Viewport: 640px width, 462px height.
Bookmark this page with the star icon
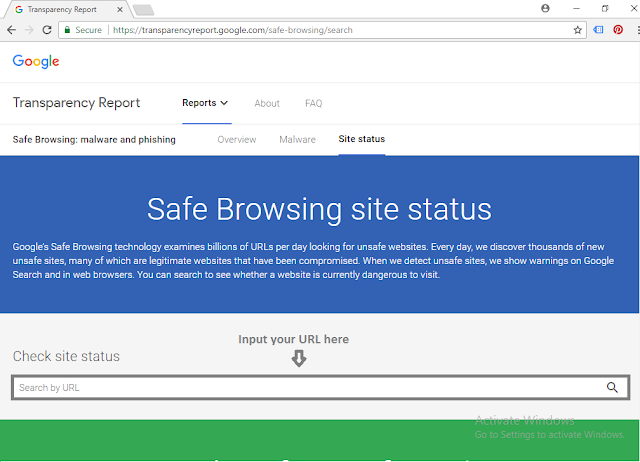tap(577, 30)
